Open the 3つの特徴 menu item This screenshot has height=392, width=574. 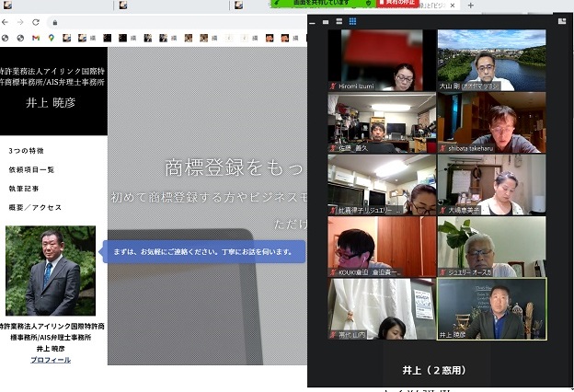coord(26,150)
